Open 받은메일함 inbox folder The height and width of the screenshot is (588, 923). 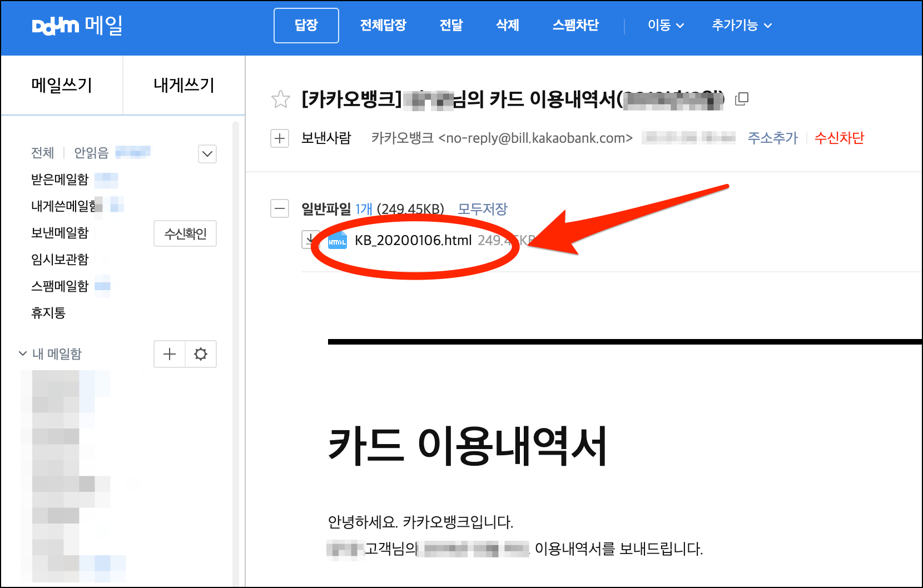click(60, 180)
